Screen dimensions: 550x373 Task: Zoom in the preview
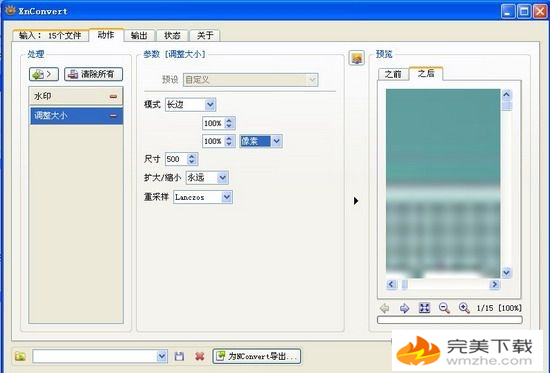(x=464, y=308)
